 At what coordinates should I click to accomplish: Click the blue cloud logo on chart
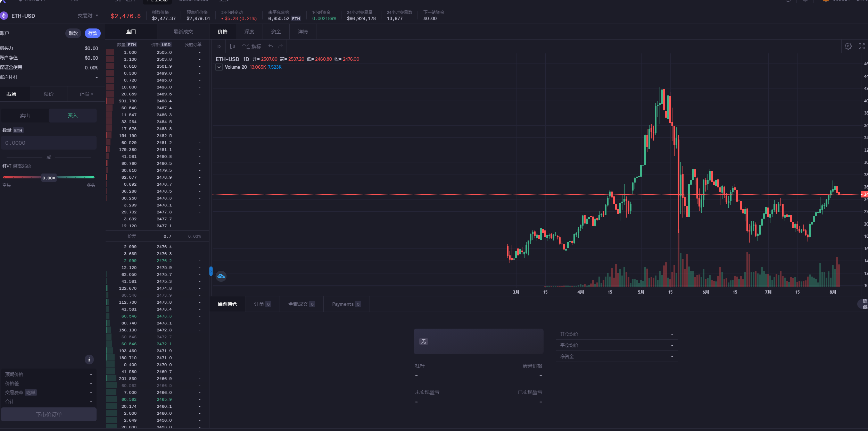click(221, 276)
